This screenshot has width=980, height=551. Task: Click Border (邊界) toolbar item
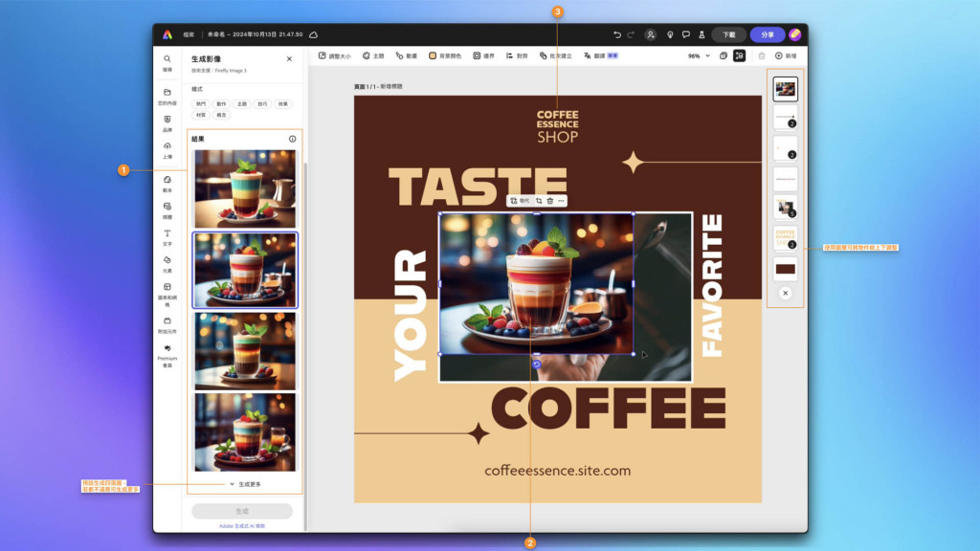click(483, 55)
